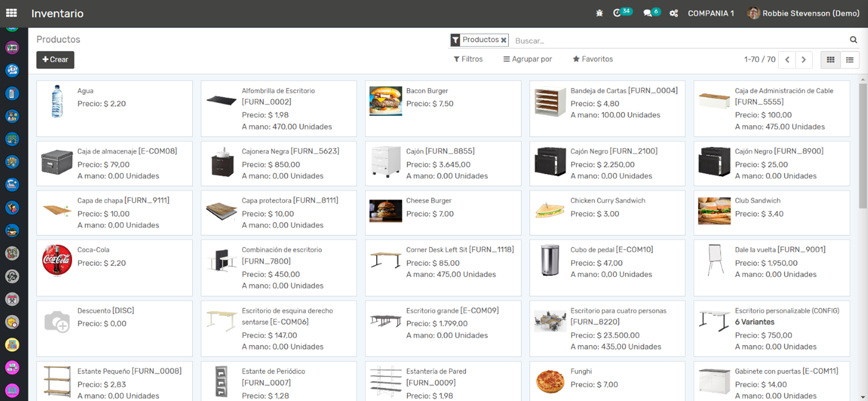Go to next page of products
This screenshot has height=401, width=868.
coord(803,59)
